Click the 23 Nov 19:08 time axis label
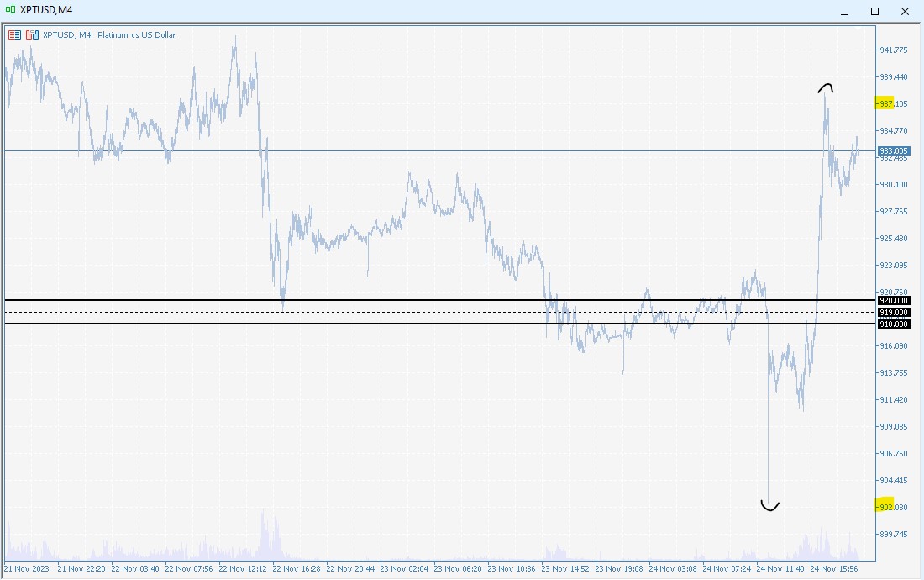924x580 pixels. pyautogui.click(x=619, y=569)
